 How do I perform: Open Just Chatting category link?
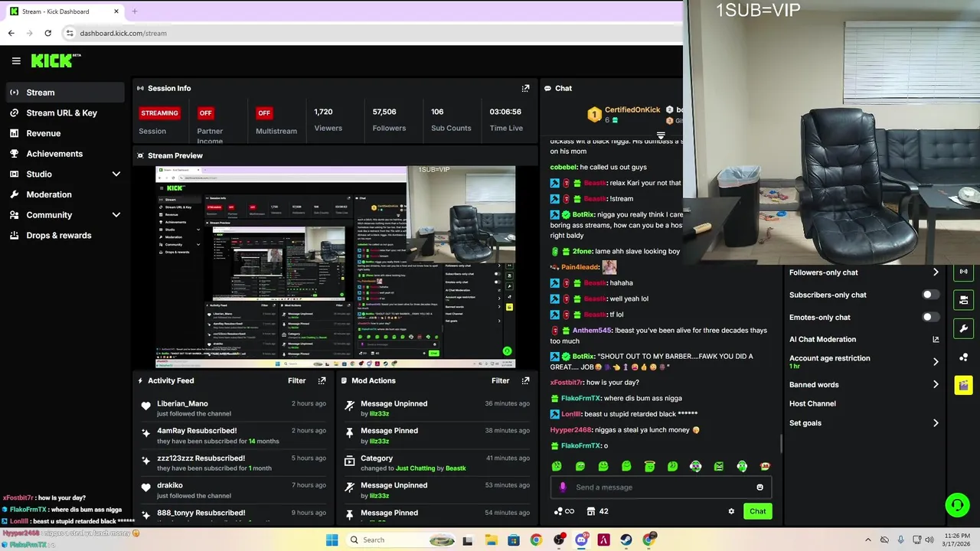[x=415, y=468]
